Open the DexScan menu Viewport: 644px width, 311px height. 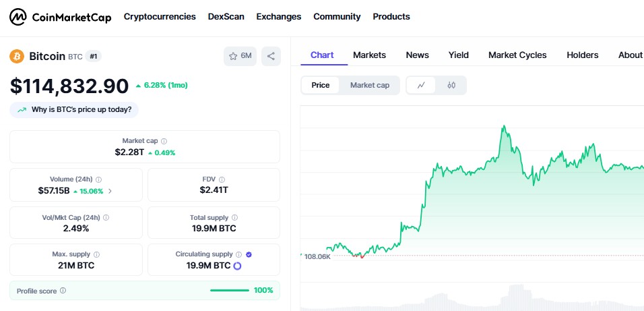(x=226, y=17)
